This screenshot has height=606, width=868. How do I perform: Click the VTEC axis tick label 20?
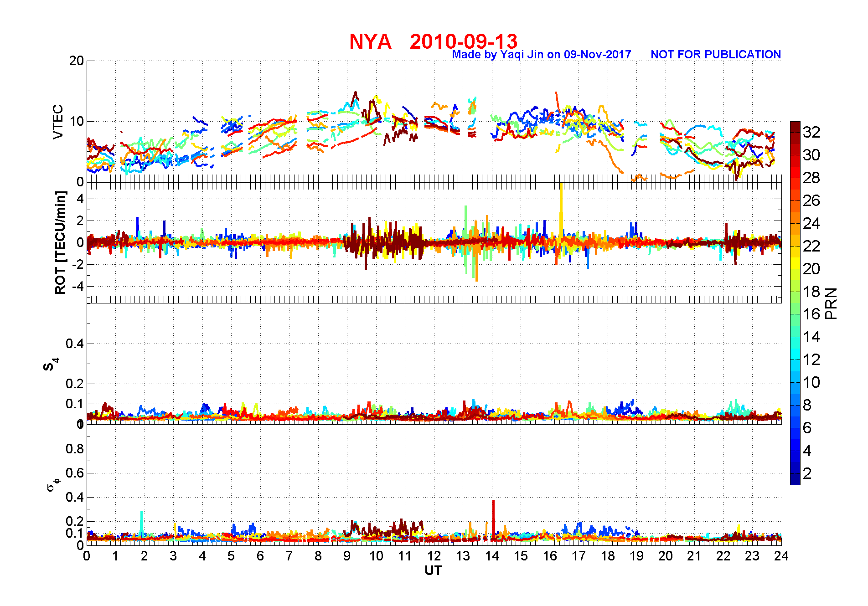[76, 61]
